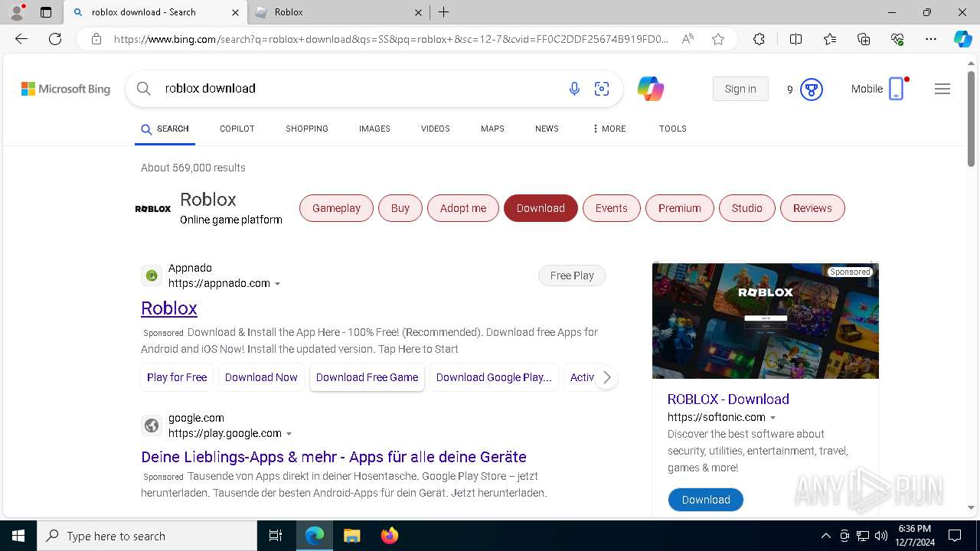Open volume control in system tray
The image size is (980, 551).
pyautogui.click(x=881, y=536)
